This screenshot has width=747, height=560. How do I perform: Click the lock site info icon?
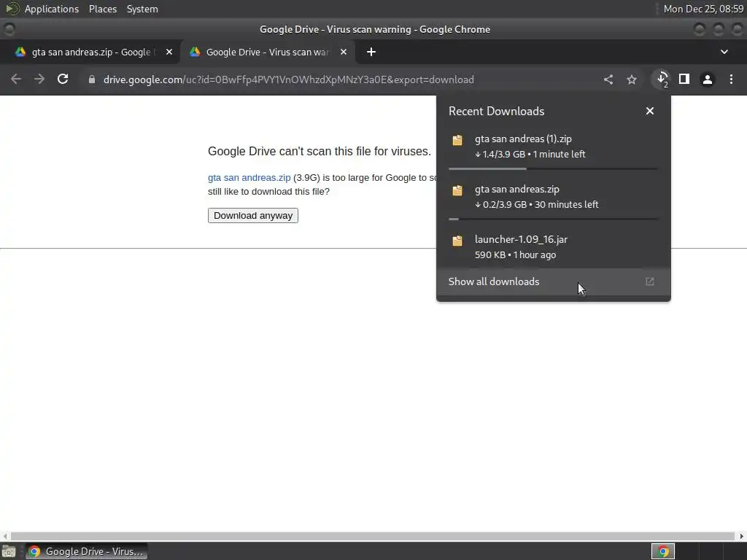[x=92, y=79]
